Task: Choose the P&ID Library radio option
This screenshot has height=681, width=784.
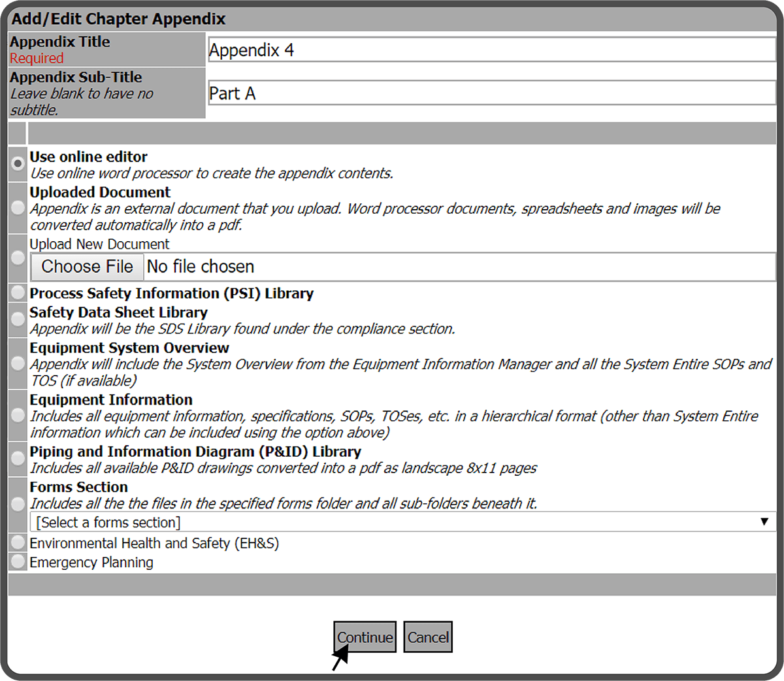Action: (x=18, y=459)
